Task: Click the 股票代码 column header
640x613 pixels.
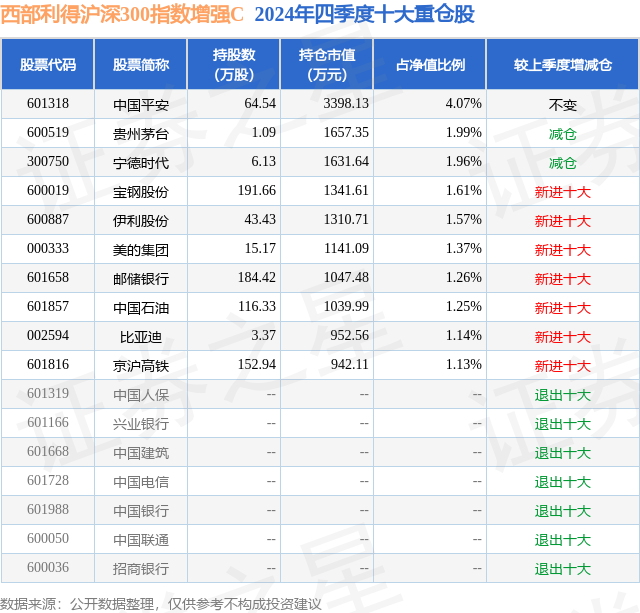Action: point(48,65)
